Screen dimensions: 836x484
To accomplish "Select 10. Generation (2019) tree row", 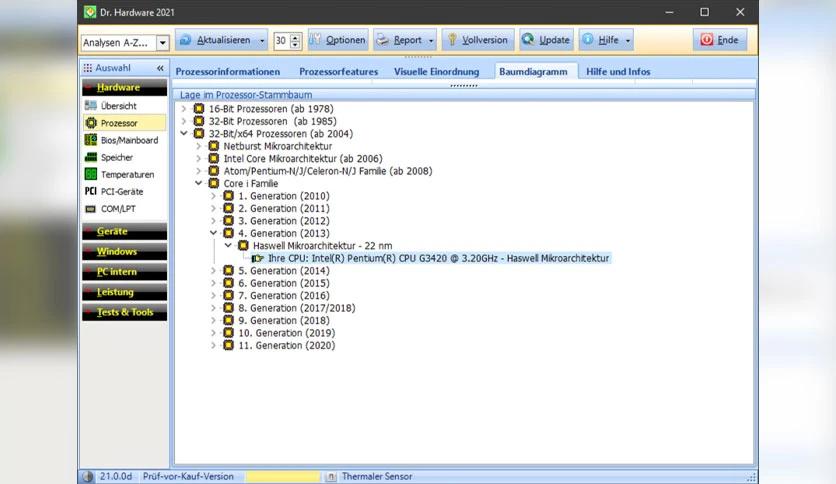I will (287, 333).
